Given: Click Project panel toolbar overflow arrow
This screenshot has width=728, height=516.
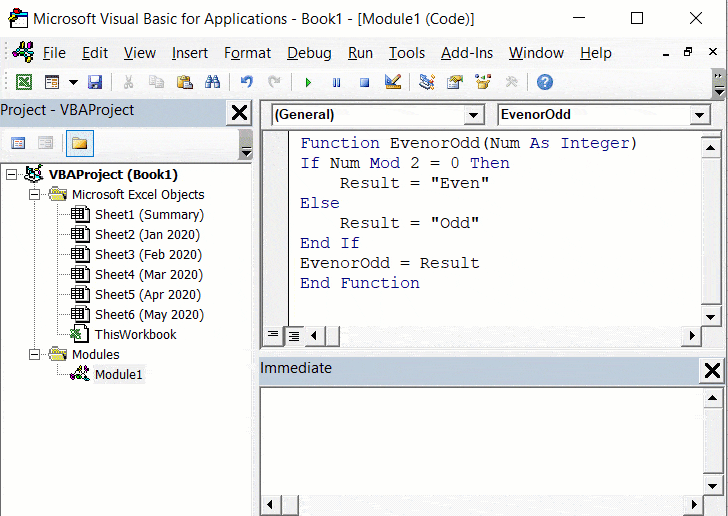Looking at the screenshot, I should coord(246,145).
